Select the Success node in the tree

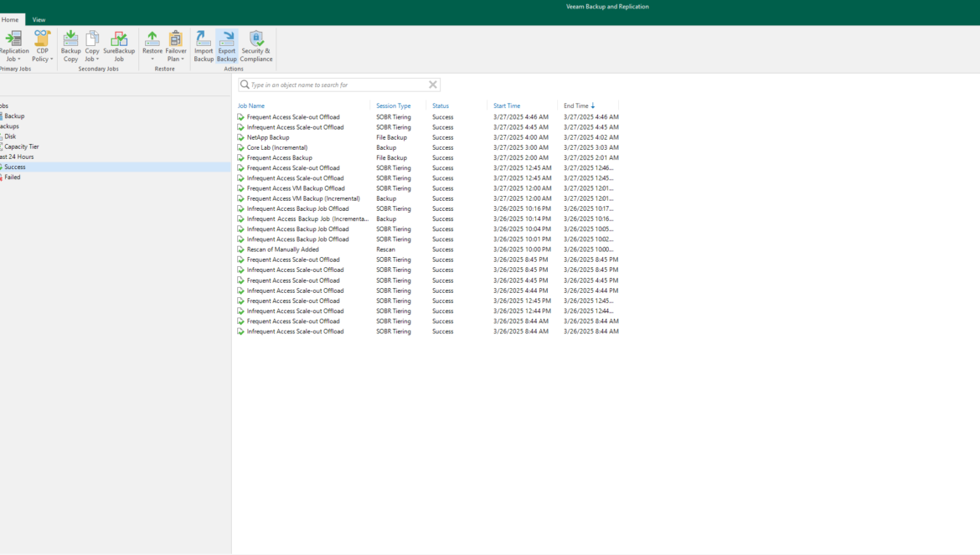point(15,167)
